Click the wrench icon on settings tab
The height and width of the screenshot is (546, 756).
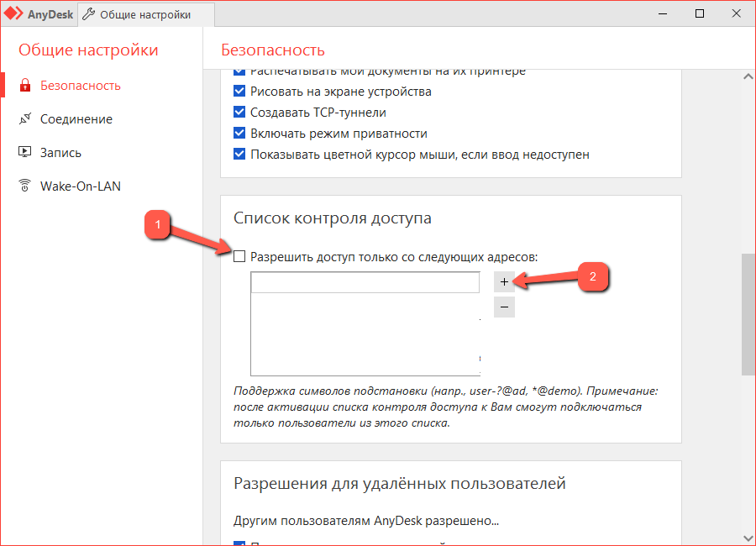point(88,14)
